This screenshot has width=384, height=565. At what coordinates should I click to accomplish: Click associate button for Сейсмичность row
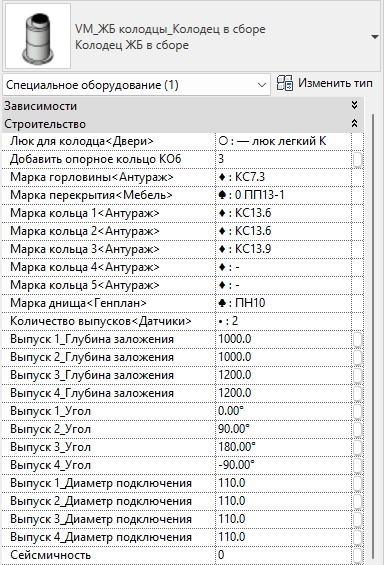coord(357,555)
